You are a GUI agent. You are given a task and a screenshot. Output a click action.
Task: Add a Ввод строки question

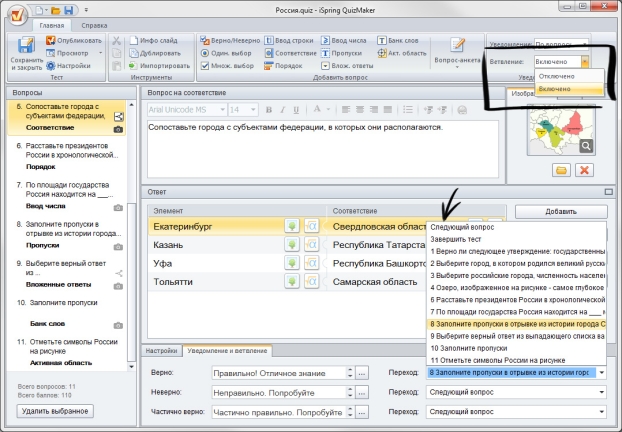click(289, 40)
